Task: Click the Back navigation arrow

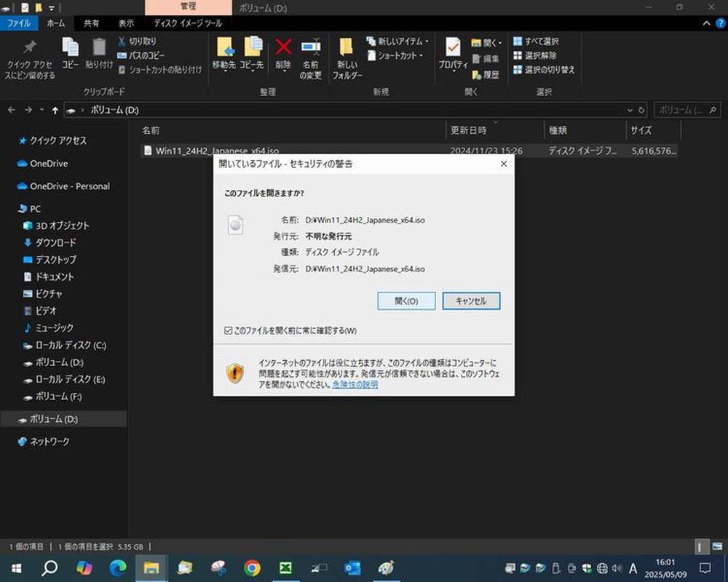Action: pos(12,110)
